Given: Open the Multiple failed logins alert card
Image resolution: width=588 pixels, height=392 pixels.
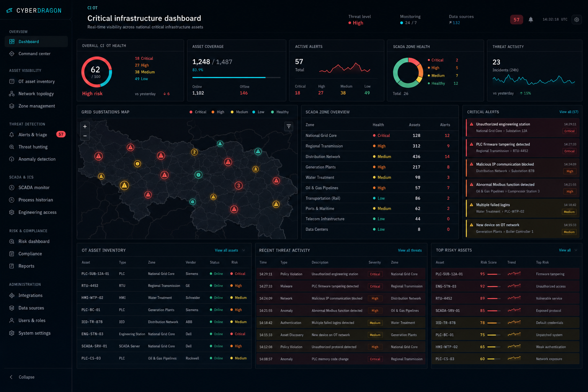Looking at the screenshot, I should click(523, 208).
